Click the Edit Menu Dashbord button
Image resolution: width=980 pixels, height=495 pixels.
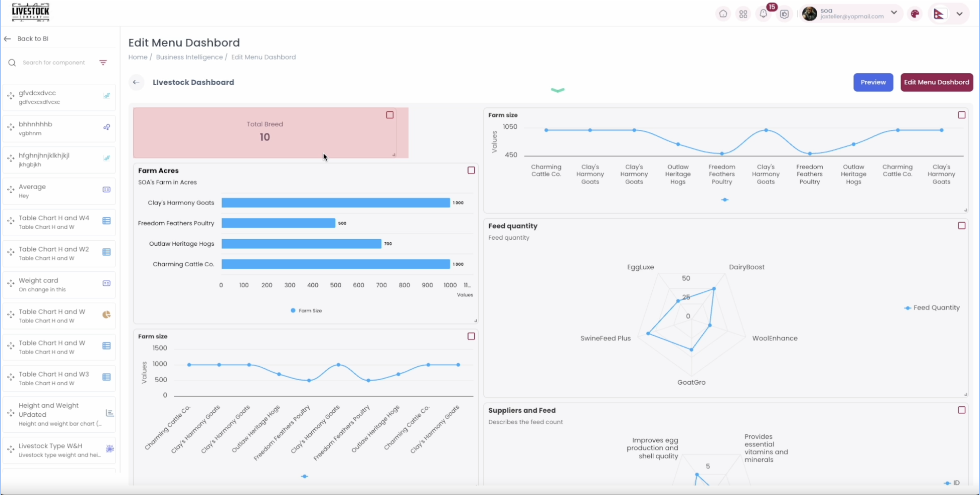coord(936,82)
